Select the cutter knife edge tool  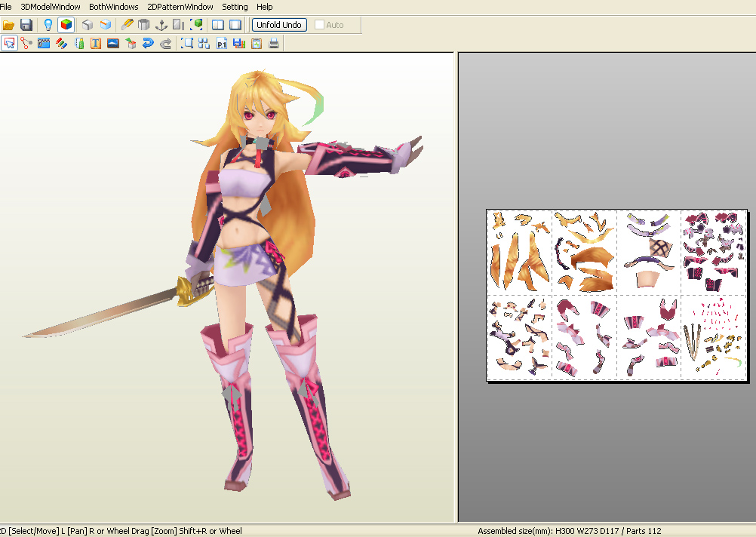(x=128, y=25)
